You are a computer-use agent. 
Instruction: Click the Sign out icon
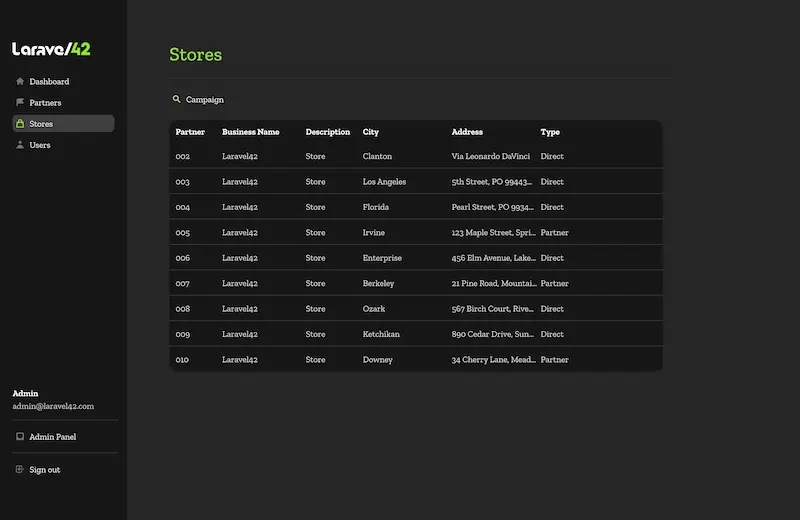(x=20, y=469)
